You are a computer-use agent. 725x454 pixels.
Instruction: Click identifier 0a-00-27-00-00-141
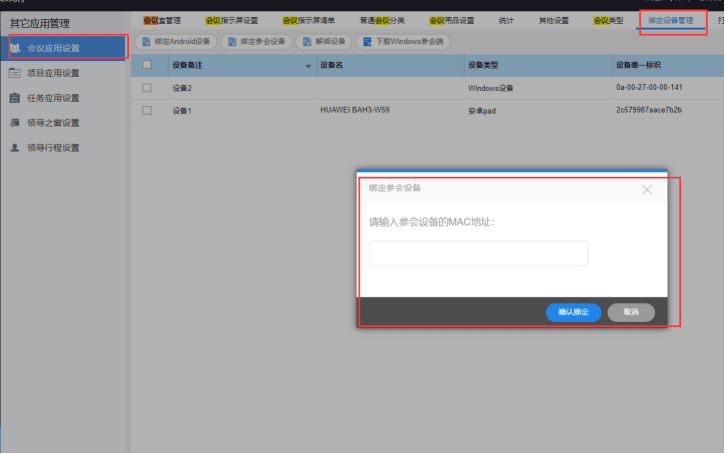[x=649, y=87]
